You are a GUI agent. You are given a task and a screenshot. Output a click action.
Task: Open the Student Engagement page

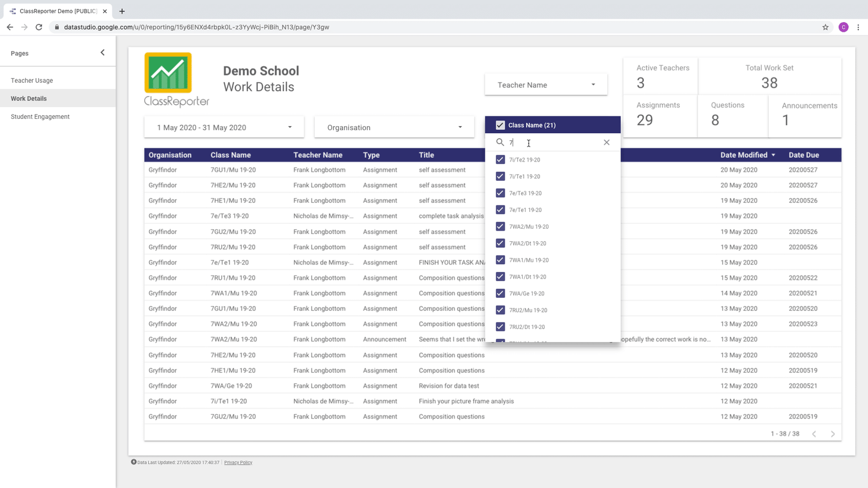[40, 116]
